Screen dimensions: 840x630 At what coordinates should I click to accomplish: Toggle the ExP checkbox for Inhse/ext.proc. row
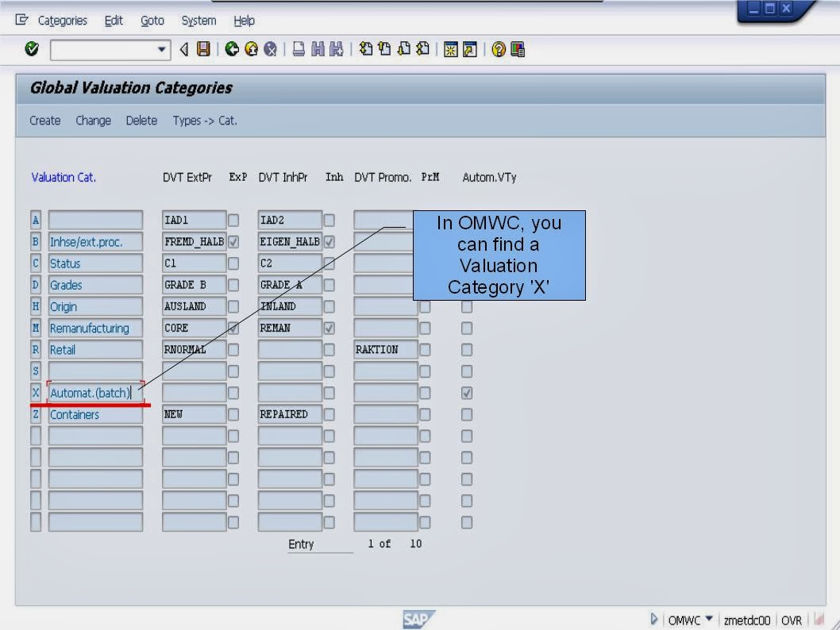click(233, 241)
